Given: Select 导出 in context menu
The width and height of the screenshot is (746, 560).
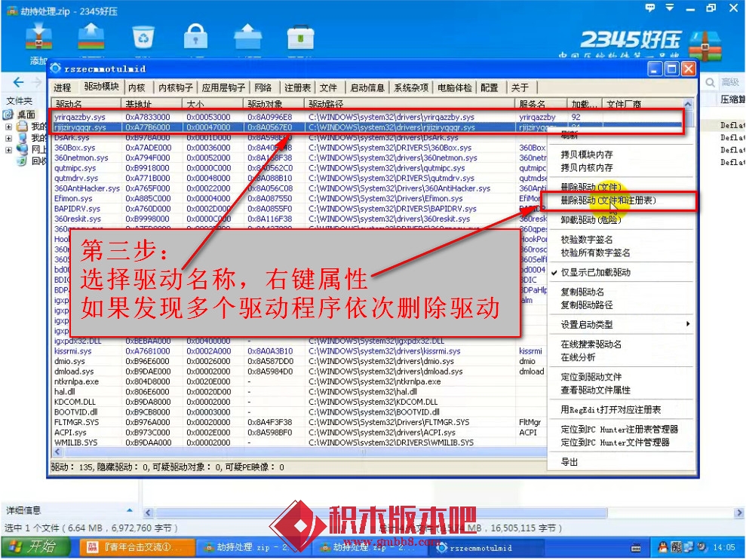Looking at the screenshot, I should click(x=569, y=462).
